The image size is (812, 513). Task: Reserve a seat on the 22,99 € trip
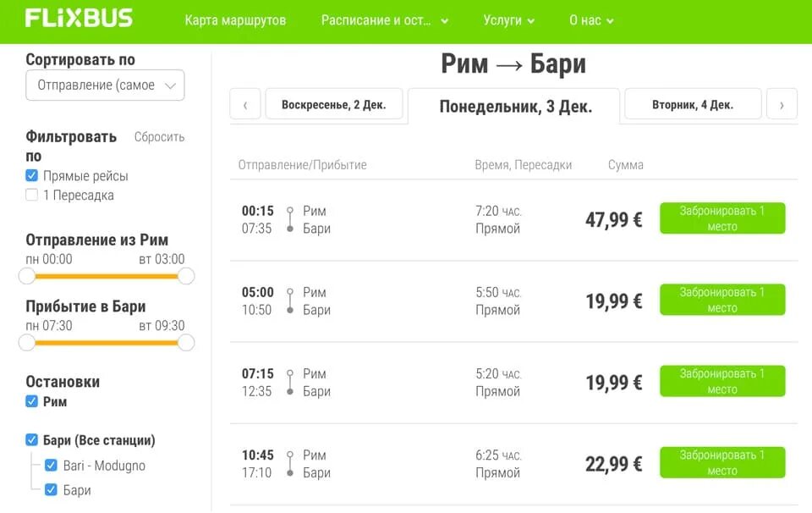[722, 462]
